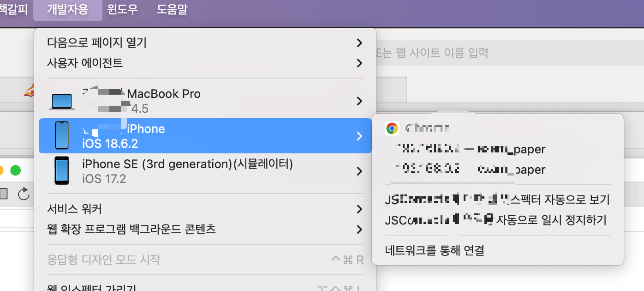
Task: Click the chevron on MacBook Pro row
Action: [359, 101]
